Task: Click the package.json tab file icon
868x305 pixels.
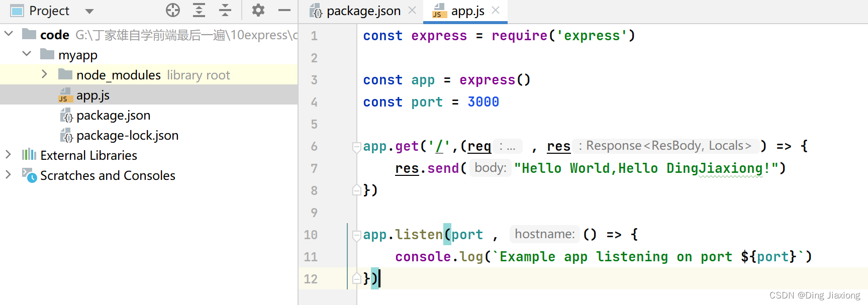Action: (x=316, y=11)
